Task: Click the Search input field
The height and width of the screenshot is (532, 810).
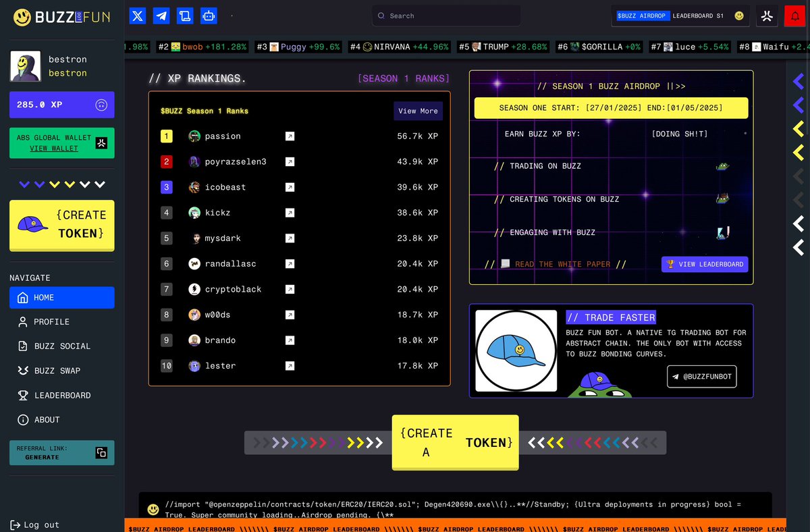Action: point(446,16)
